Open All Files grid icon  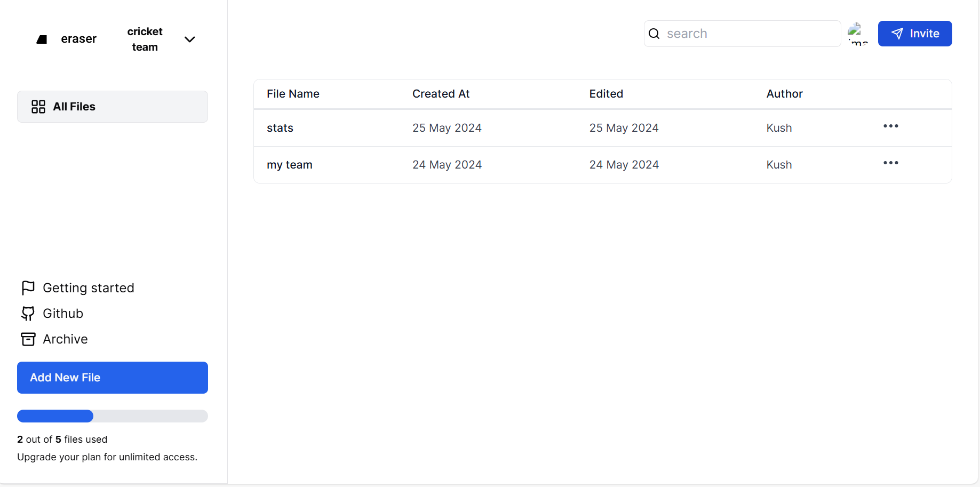click(x=38, y=107)
